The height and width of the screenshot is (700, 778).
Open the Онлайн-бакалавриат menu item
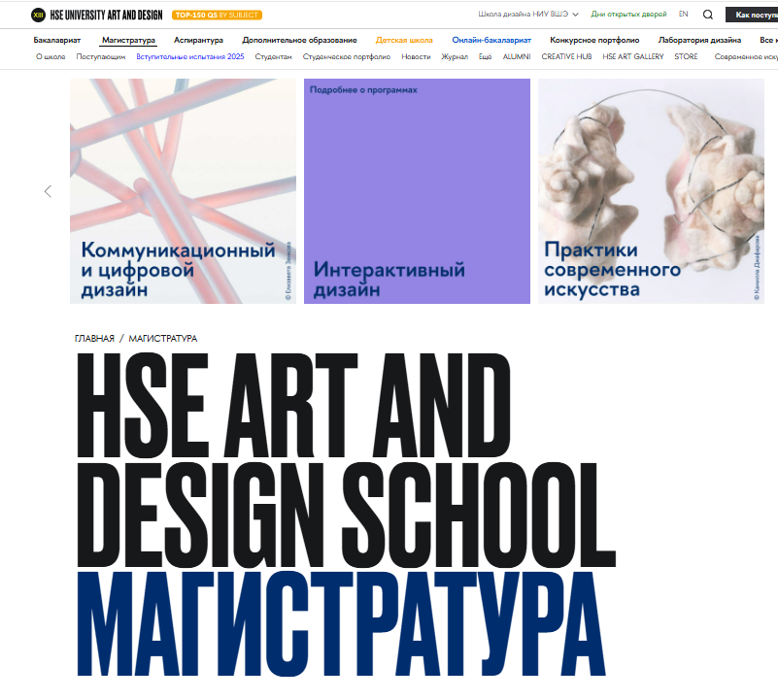click(x=491, y=40)
